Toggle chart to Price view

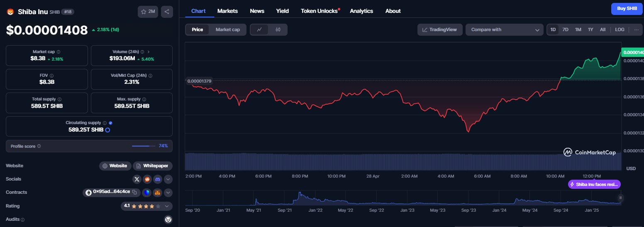[198, 29]
